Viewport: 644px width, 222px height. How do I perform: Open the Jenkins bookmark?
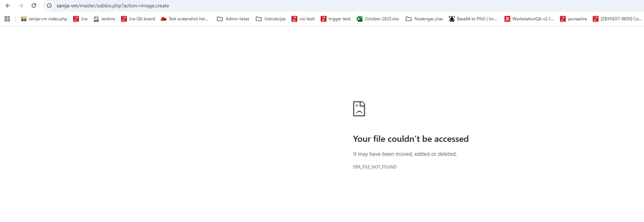104,19
